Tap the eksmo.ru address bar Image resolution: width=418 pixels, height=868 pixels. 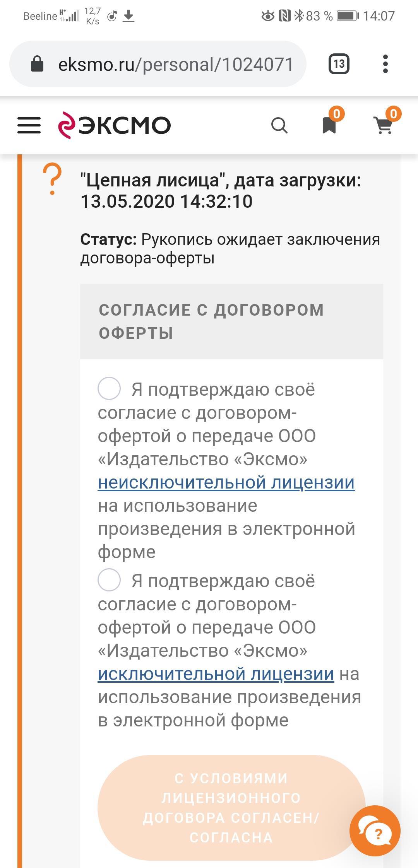(x=175, y=64)
